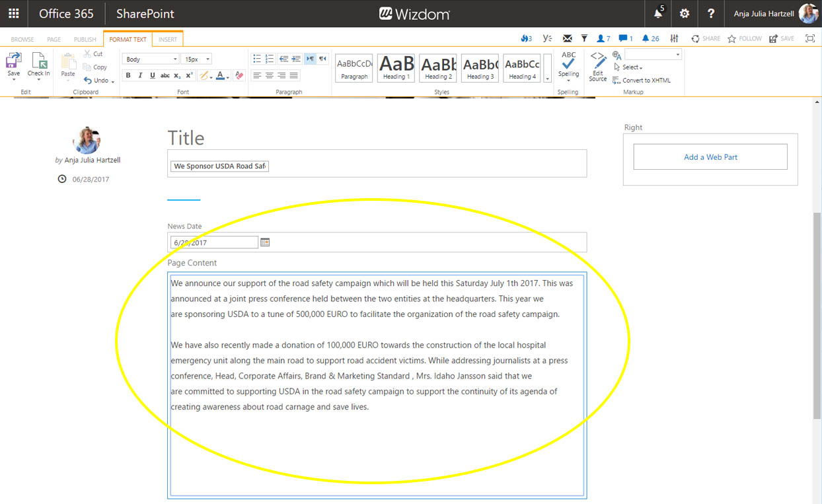This screenshot has height=504, width=822.
Task: Click Convert to XHTML button
Action: (x=642, y=81)
